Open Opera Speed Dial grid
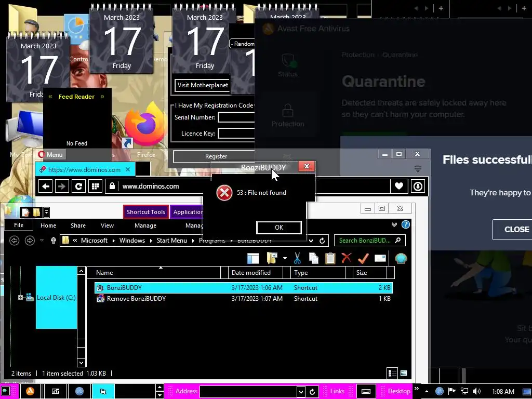The width and height of the screenshot is (532, 399). tap(96, 187)
